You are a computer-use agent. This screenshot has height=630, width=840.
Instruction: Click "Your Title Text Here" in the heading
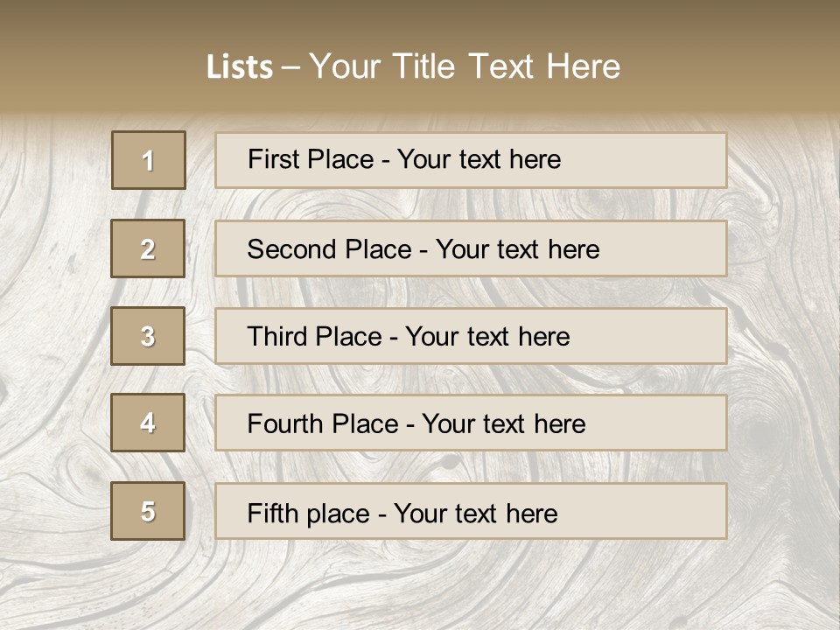click(x=465, y=66)
